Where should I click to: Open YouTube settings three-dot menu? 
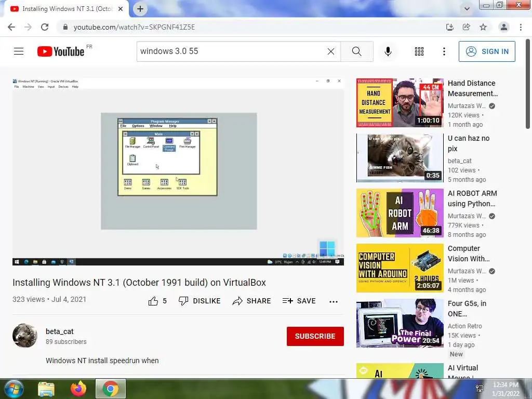pos(444,51)
